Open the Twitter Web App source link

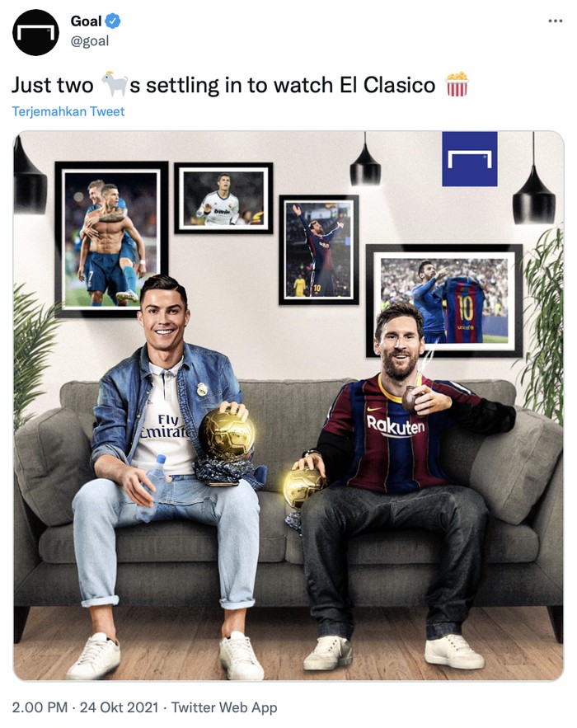tap(224, 707)
